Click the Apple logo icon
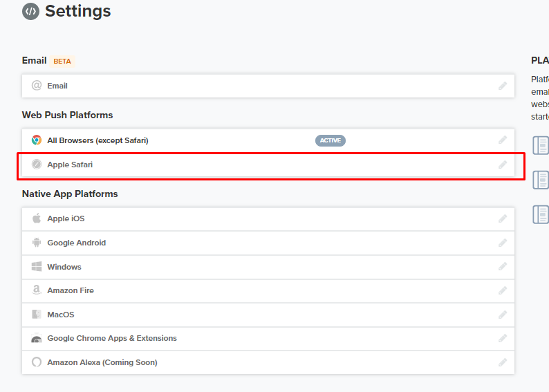549x392 pixels. pos(37,218)
